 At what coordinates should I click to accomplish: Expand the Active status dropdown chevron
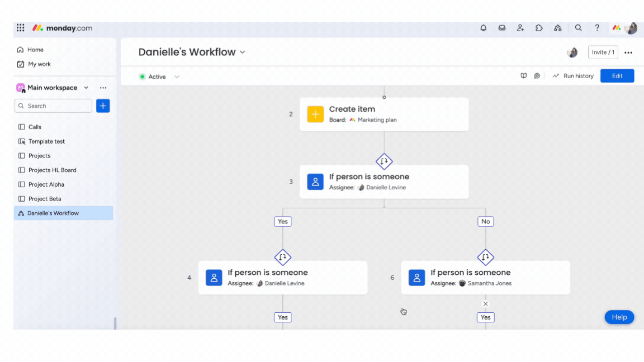point(177,77)
